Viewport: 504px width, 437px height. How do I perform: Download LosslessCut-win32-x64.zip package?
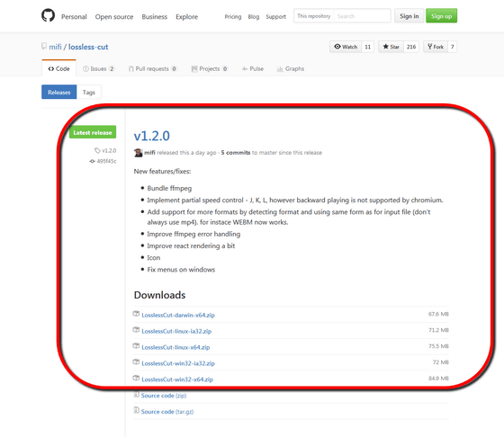[x=177, y=379]
